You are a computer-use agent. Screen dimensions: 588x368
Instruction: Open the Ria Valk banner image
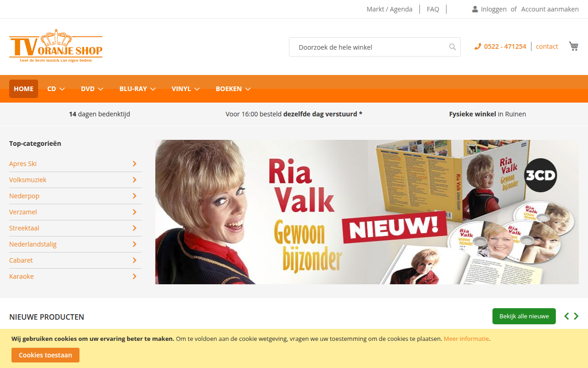click(x=367, y=212)
